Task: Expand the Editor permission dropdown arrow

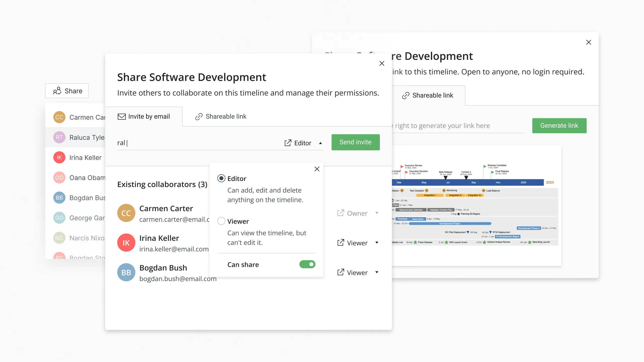Action: coord(320,143)
